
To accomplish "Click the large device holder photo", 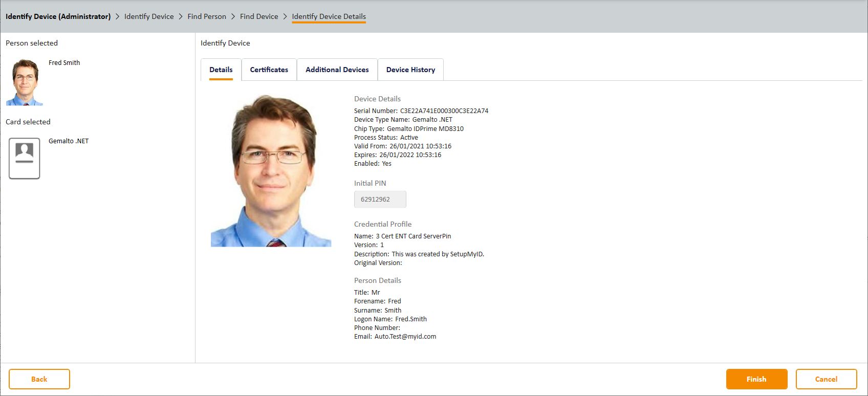I will (271, 171).
